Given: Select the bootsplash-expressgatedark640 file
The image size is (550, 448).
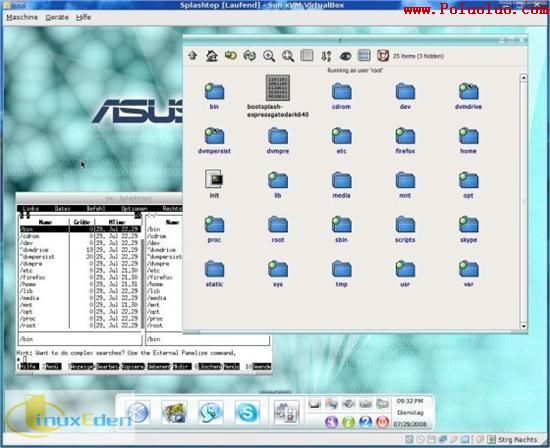Looking at the screenshot, I should (x=278, y=95).
